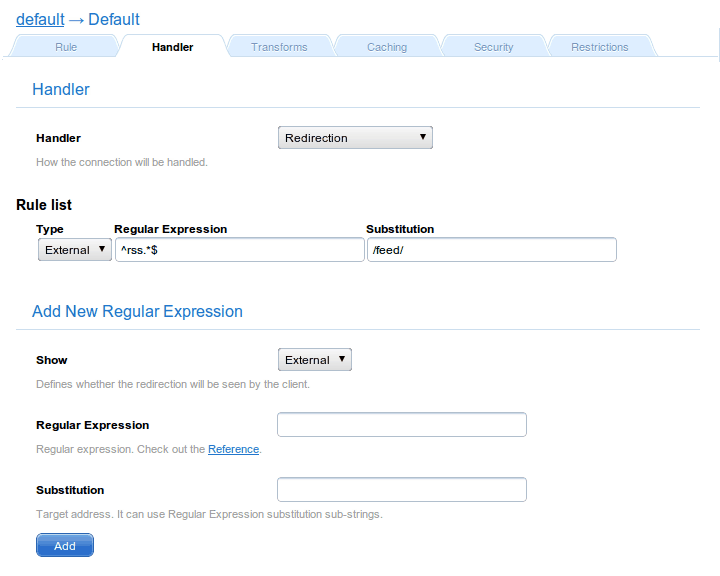Go to the Caching tab
The height and width of the screenshot is (576, 720).
click(x=386, y=47)
